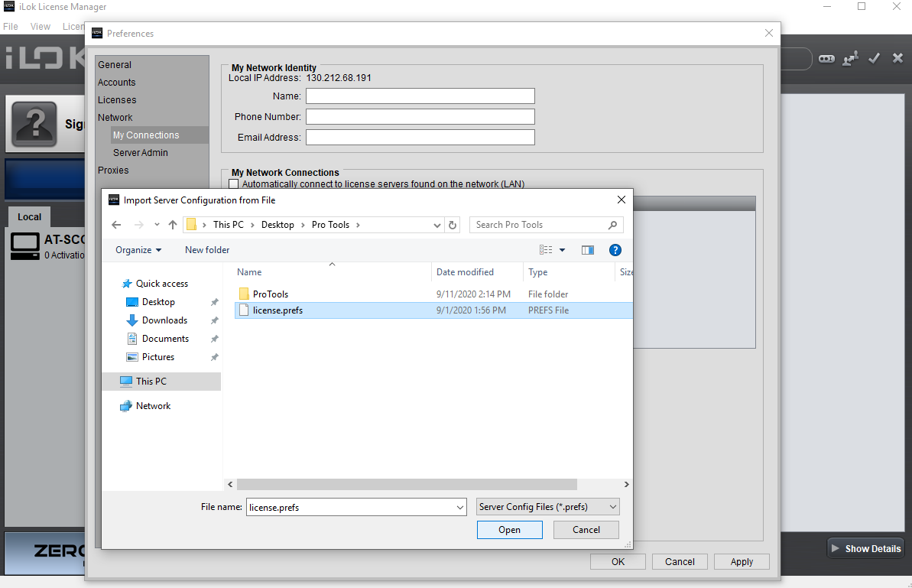The height and width of the screenshot is (588, 912).
Task: Open the File name history dropdown
Action: coord(459,508)
